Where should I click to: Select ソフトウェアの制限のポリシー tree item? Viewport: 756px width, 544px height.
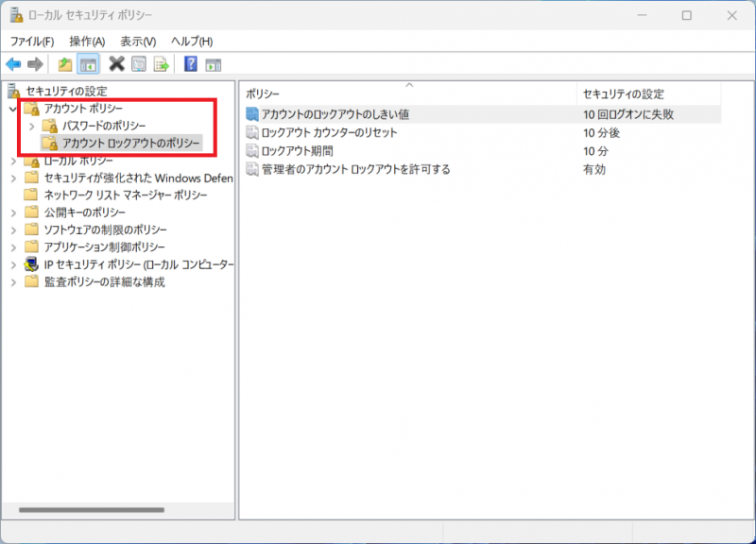[x=105, y=229]
